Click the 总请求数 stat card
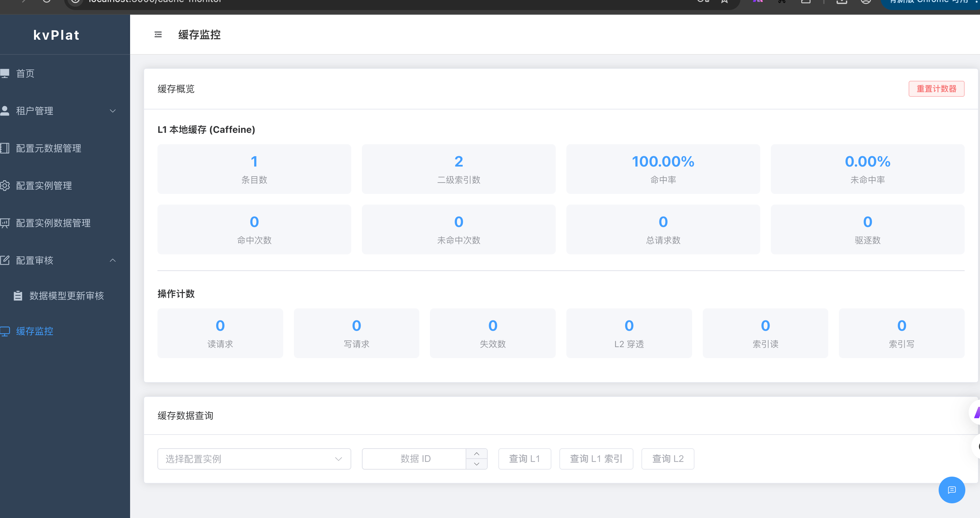The width and height of the screenshot is (980, 518). 663,230
